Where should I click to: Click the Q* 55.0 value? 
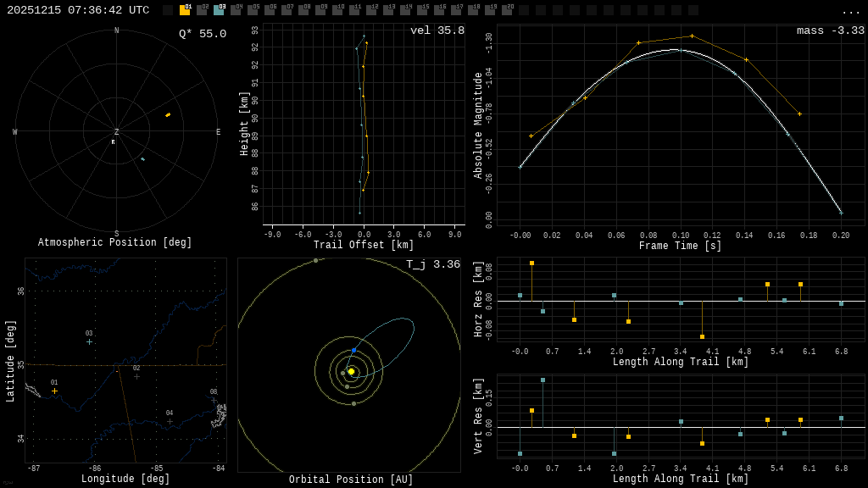click(x=203, y=34)
